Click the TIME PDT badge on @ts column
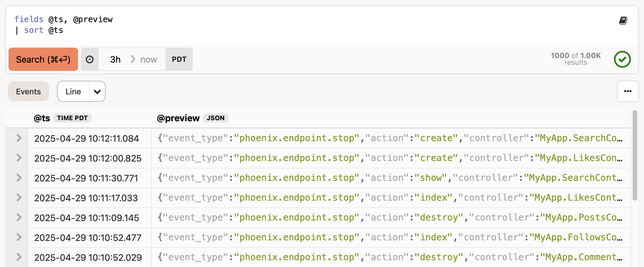Screen dimensions: 644x267 coord(72,118)
